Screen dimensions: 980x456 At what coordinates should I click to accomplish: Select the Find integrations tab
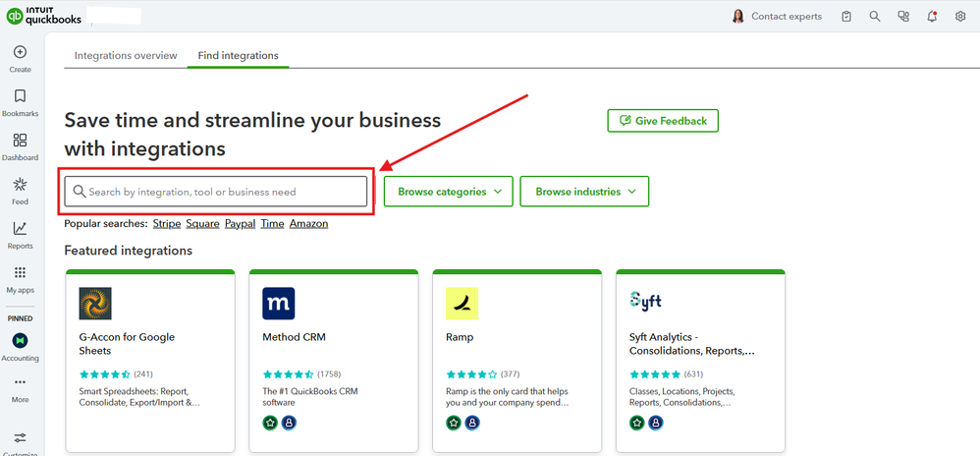tap(238, 56)
